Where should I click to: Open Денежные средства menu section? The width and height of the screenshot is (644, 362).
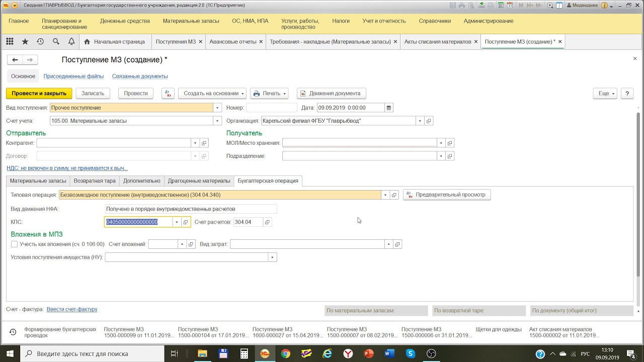(x=125, y=21)
